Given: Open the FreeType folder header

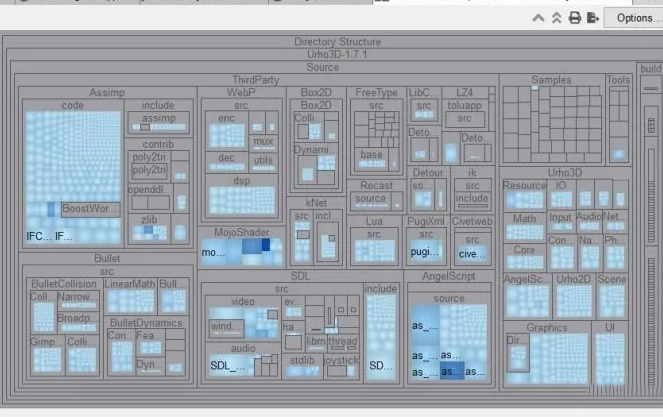Looking at the screenshot, I should 376,93.
